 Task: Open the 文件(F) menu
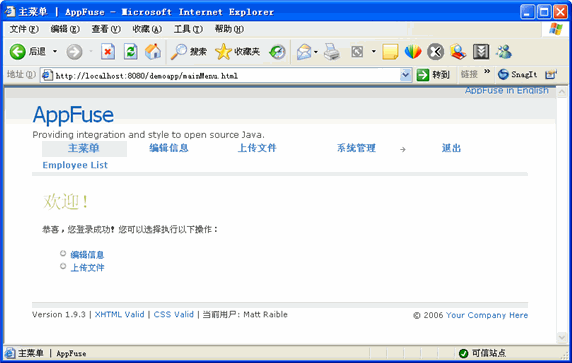(24, 29)
